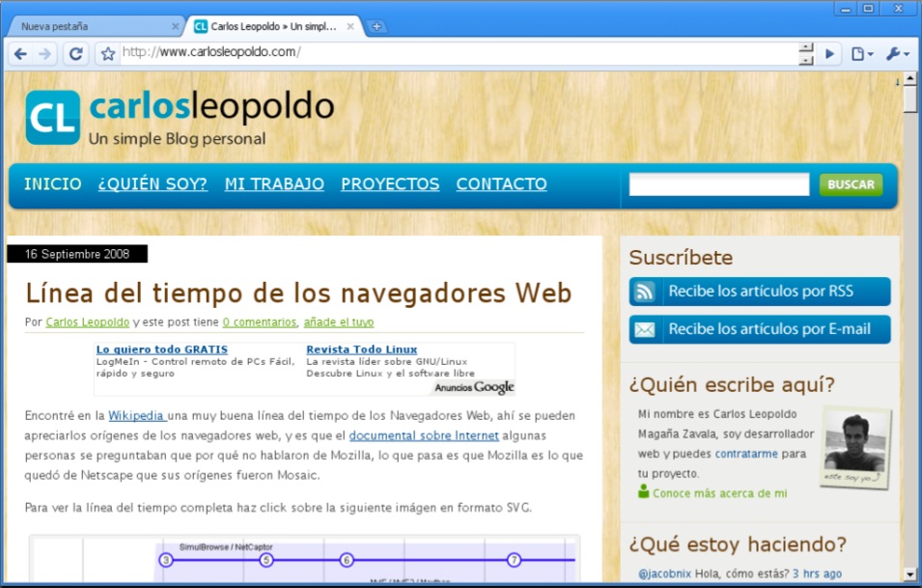
Task: Open the 0 comentarios link
Action: 260,322
